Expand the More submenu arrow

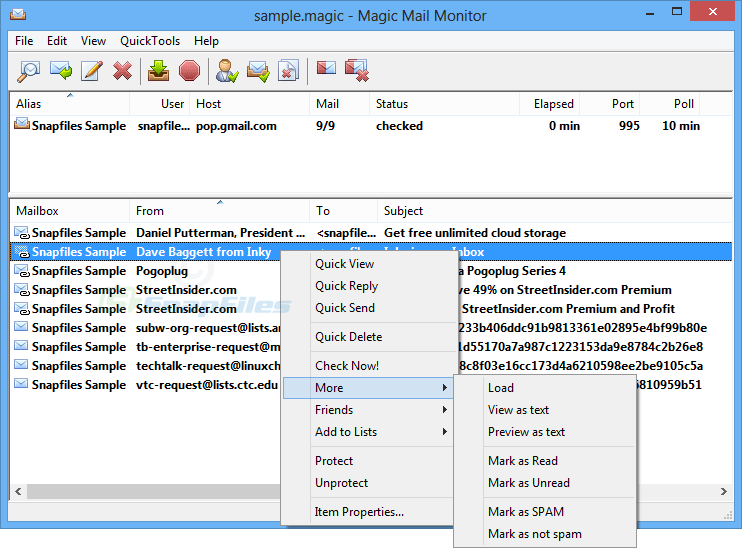click(444, 388)
